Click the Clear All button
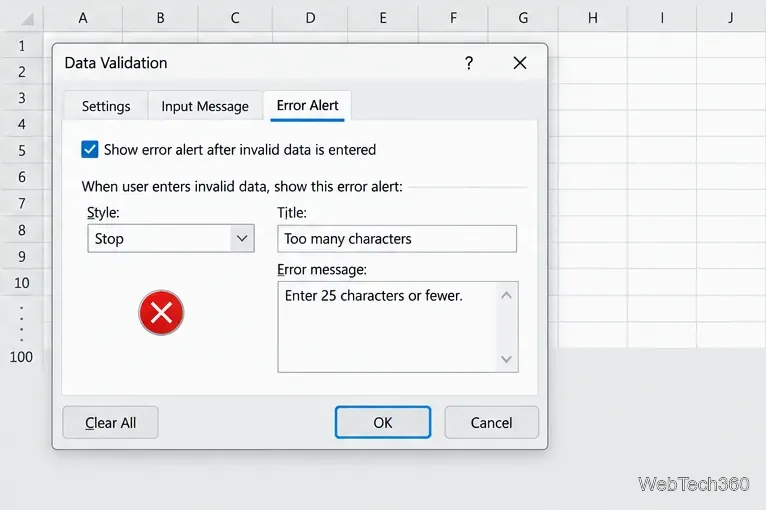 110,422
